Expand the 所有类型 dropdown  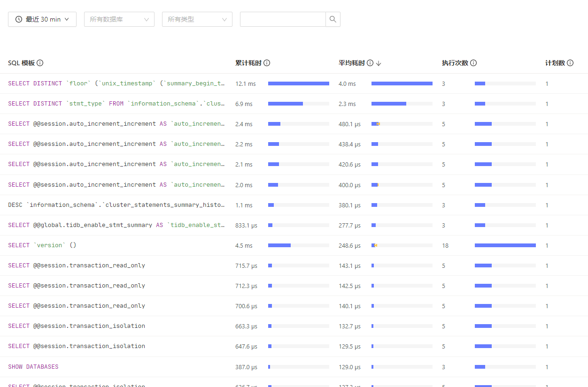click(x=197, y=19)
